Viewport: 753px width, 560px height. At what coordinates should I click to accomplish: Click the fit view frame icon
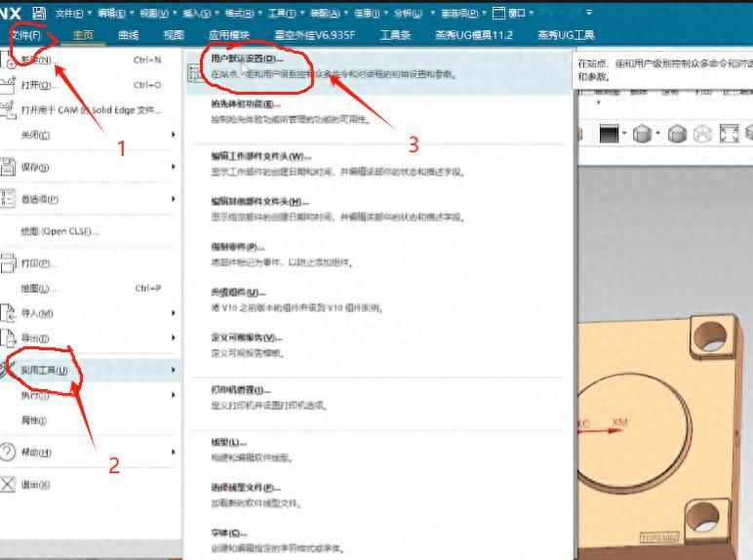click(x=729, y=134)
